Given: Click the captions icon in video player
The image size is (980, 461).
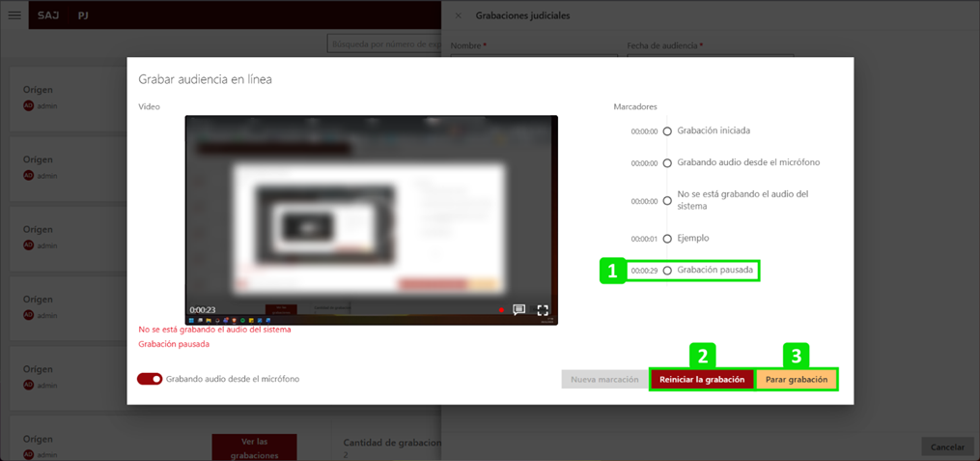Looking at the screenshot, I should pos(518,310).
